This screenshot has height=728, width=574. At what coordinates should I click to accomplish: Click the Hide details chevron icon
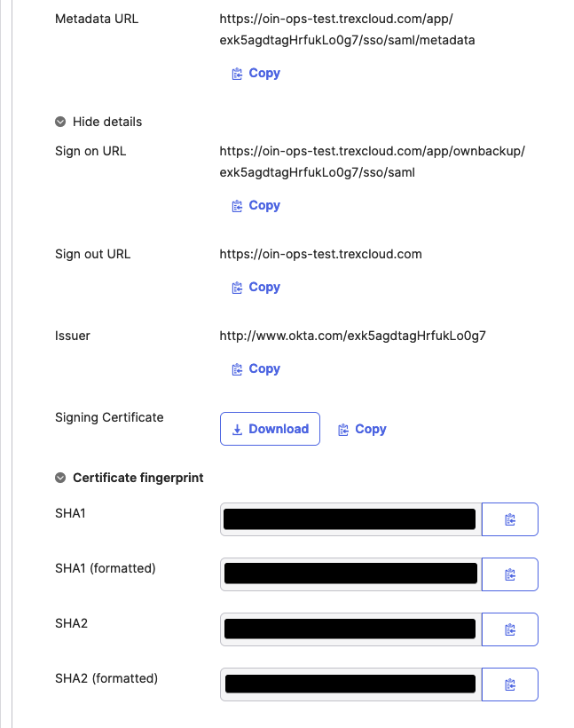coord(59,122)
